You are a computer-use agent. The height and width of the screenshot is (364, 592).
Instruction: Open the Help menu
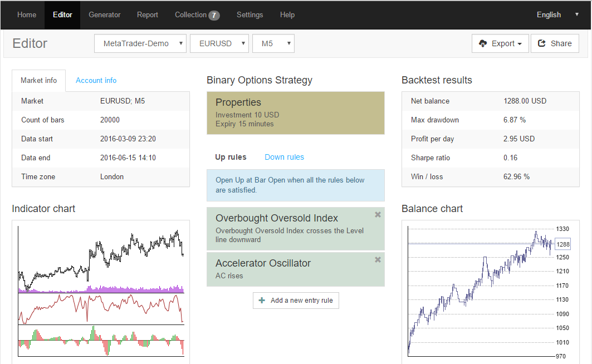tap(287, 15)
